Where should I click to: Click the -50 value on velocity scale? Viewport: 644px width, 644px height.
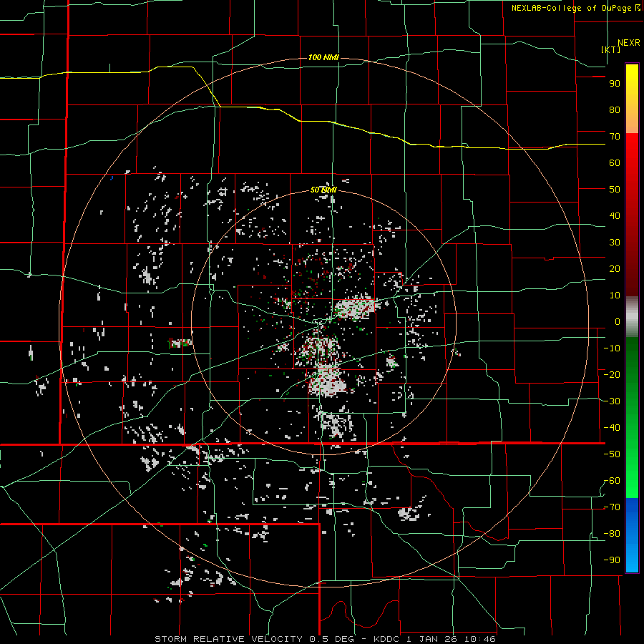coord(612,454)
